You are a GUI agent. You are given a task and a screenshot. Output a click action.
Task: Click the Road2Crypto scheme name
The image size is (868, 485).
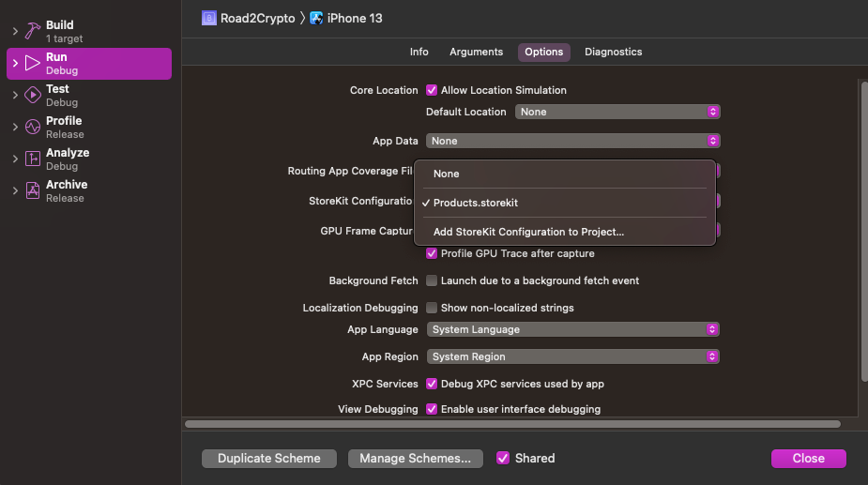[258, 18]
